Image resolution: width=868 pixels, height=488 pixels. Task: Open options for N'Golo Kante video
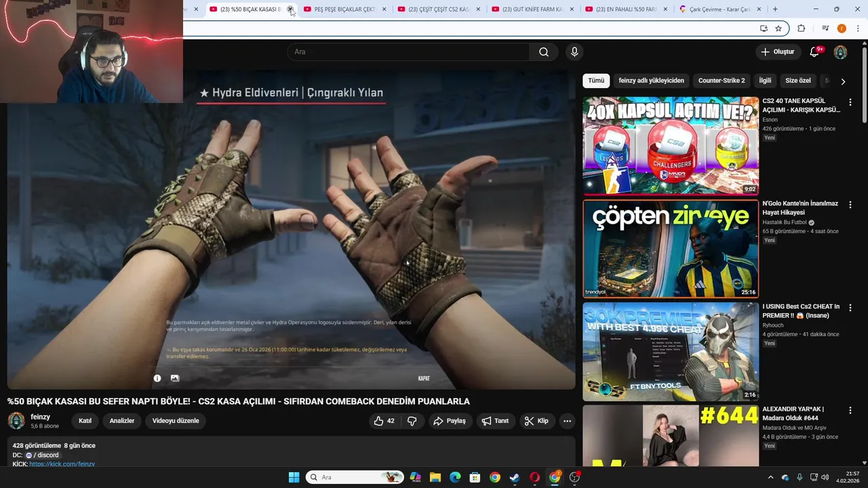(850, 205)
